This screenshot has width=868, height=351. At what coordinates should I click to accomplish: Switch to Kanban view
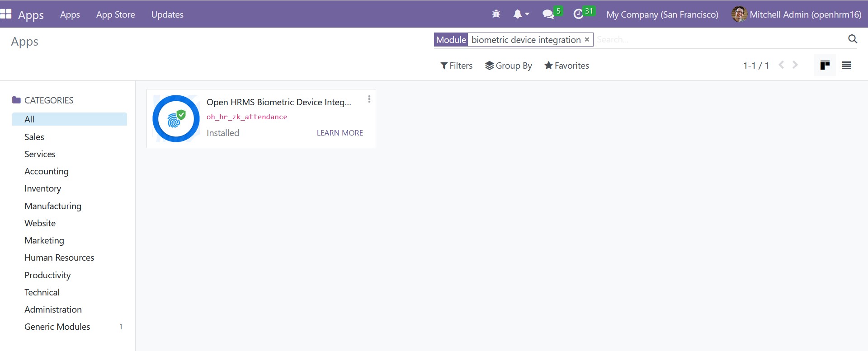tap(825, 66)
